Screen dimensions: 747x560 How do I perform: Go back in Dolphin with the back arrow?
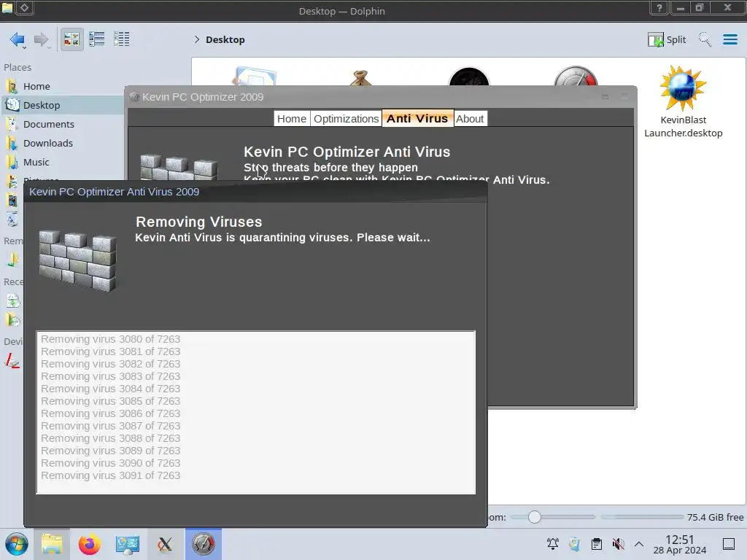18,39
